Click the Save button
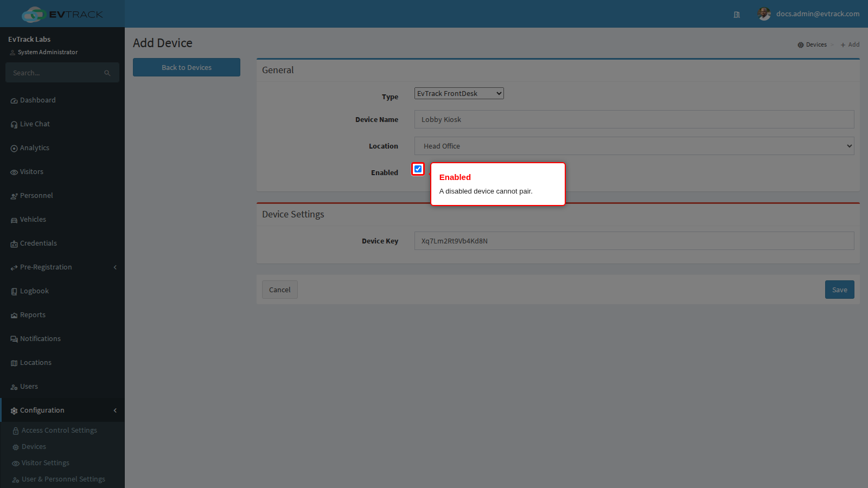868x488 pixels. (x=839, y=290)
